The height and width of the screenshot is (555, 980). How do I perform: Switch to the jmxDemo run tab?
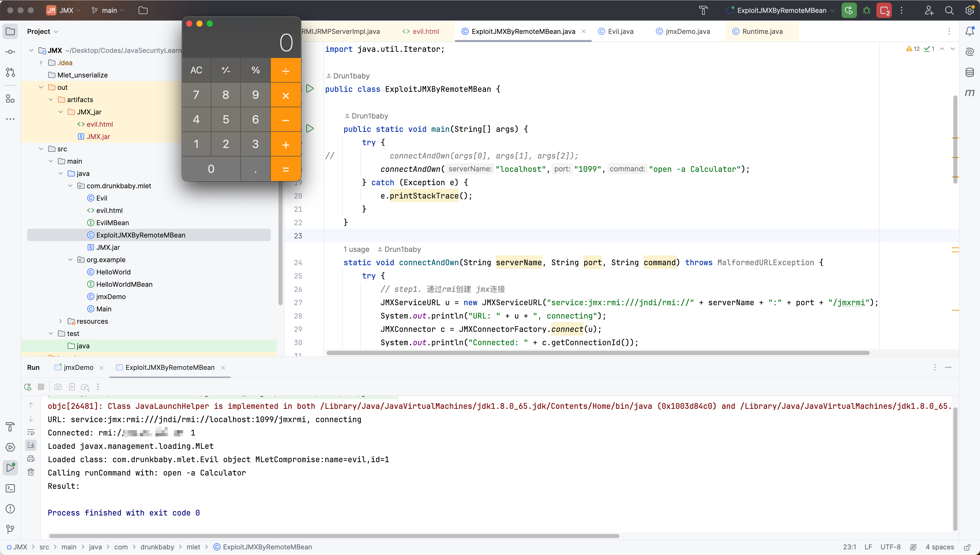[78, 368]
